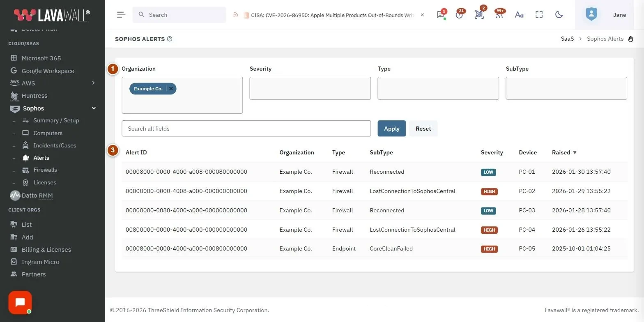Open the chat messages icon
Image resolution: width=644 pixels, height=322 pixels.
(441, 15)
